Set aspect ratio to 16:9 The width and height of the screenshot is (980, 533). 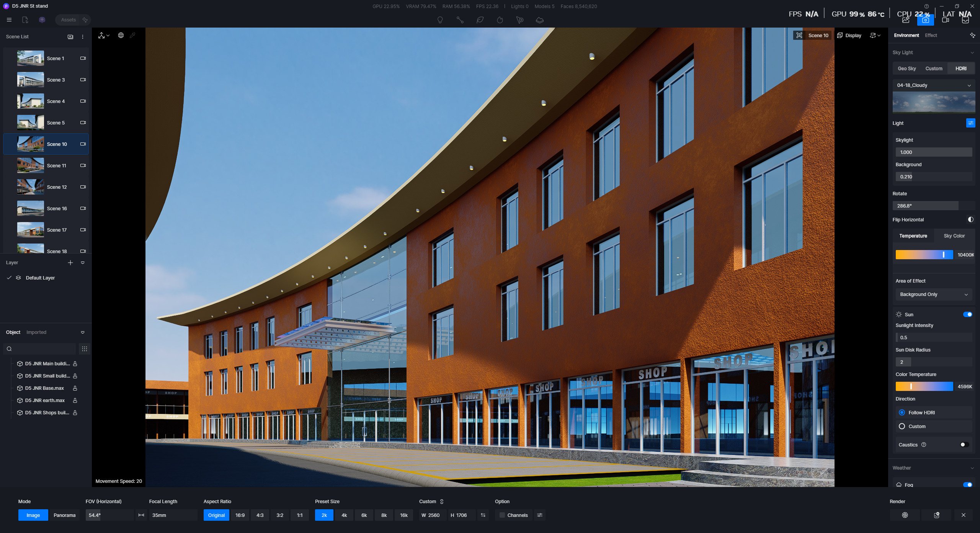pos(240,515)
